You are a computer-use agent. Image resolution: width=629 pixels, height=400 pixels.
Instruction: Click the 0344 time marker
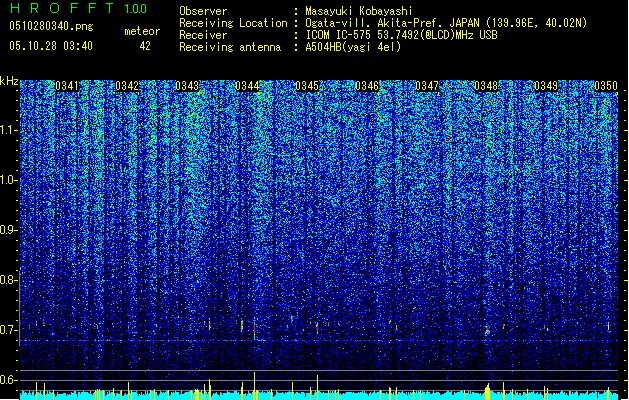click(x=247, y=86)
